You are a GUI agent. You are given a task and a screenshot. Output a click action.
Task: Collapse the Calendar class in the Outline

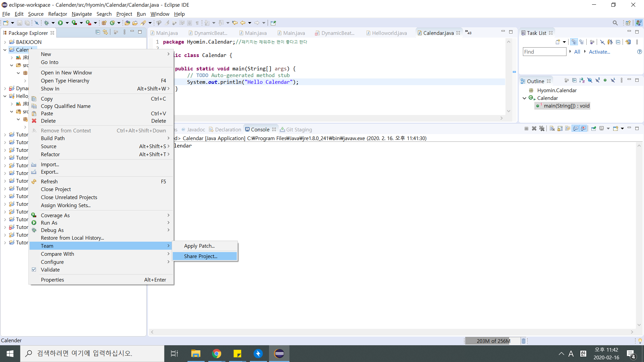point(525,98)
